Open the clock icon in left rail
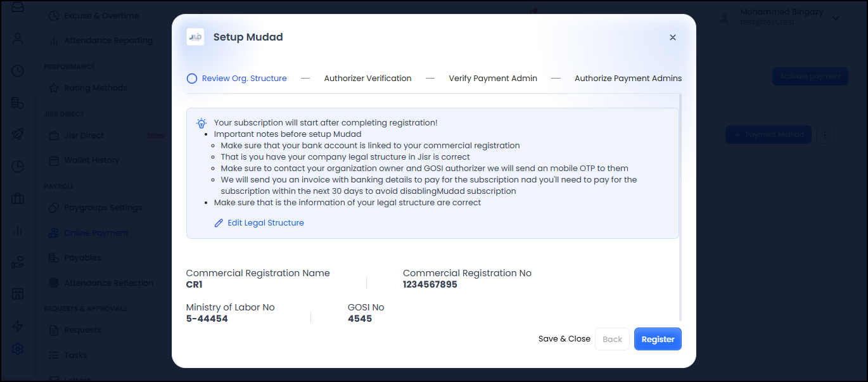The width and height of the screenshot is (868, 382). (18, 71)
